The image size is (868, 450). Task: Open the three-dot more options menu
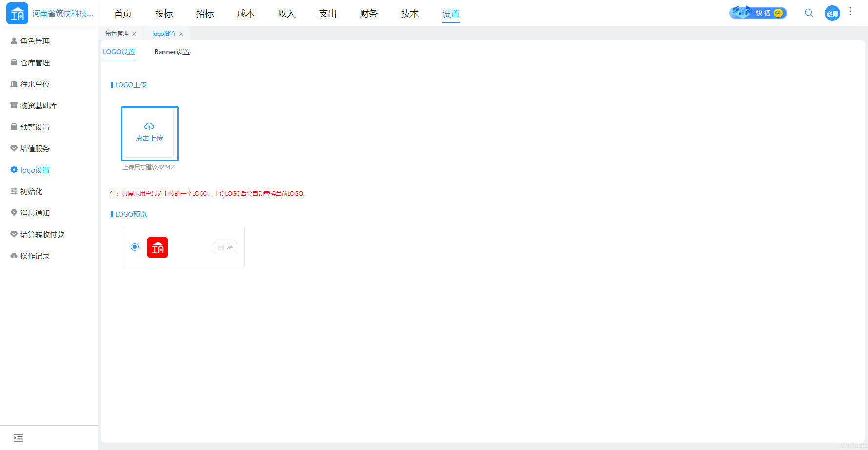[x=850, y=11]
